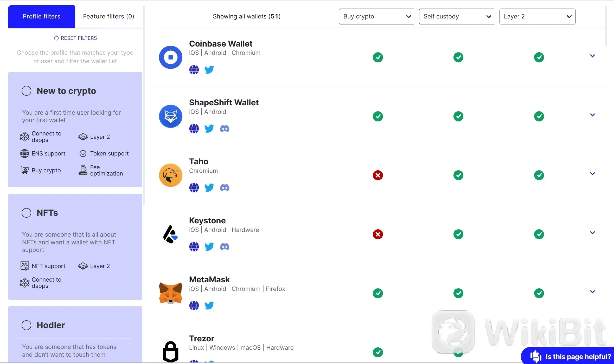Image resolution: width=614 pixels, height=364 pixels.
Task: Open MetaMask Twitter icon
Action: pos(209,306)
